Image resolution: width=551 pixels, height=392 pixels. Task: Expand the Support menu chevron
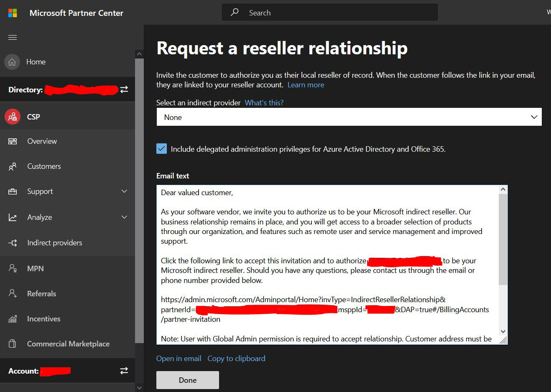coord(124,191)
